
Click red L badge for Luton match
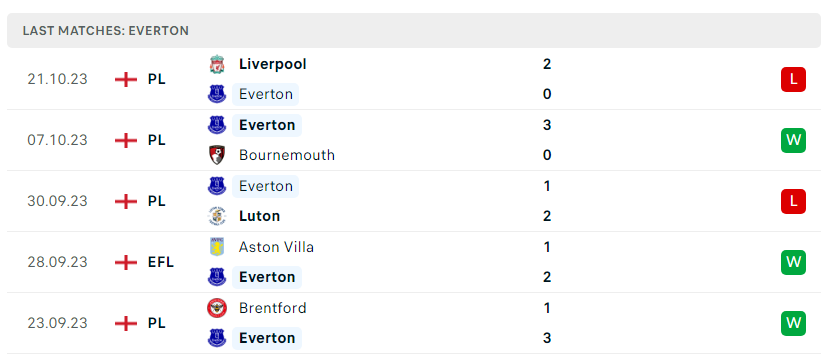click(x=793, y=201)
